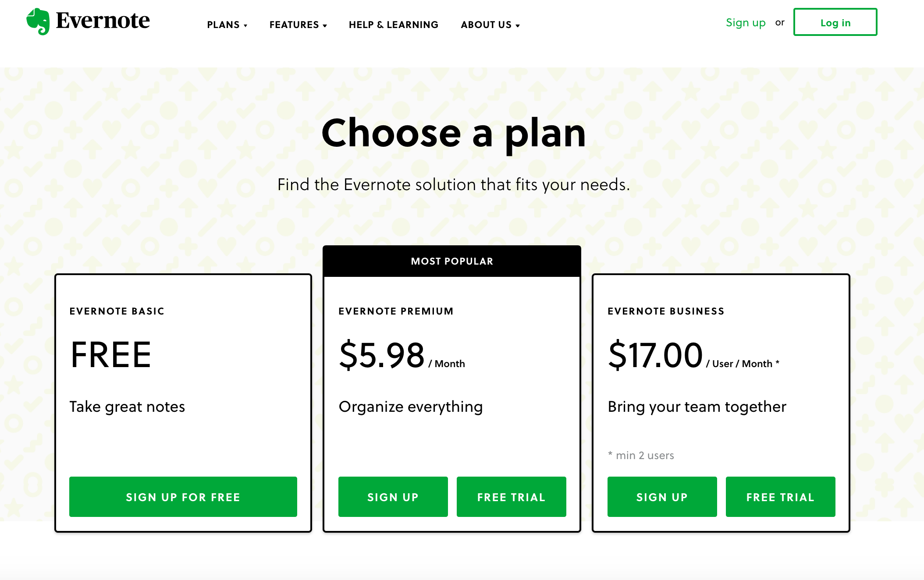924x580 pixels.
Task: Click the Evernote elephant logo icon
Action: 38,21
